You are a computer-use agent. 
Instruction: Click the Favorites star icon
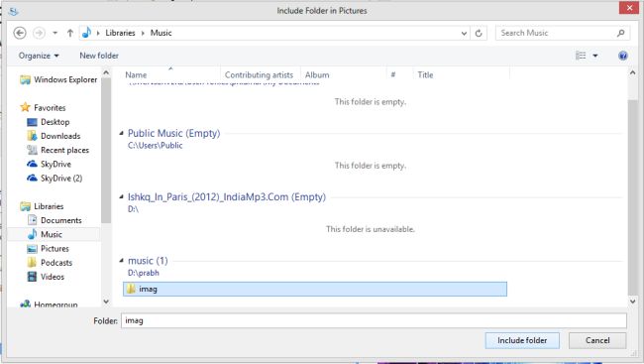[25, 107]
